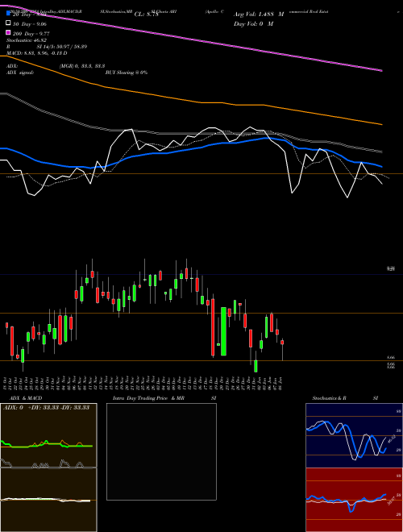
Task: Click the 'BUY Slowing @ 0%' signal text
Action: click(127, 73)
